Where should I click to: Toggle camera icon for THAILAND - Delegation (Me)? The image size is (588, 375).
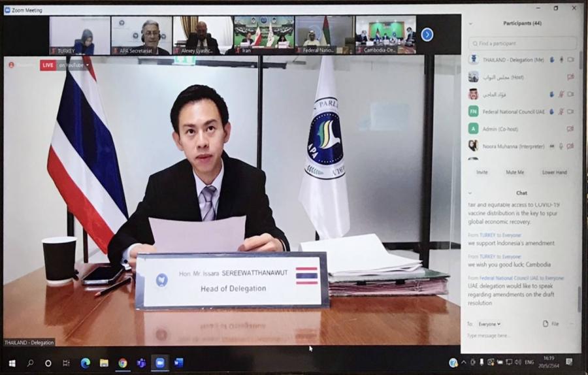point(570,59)
